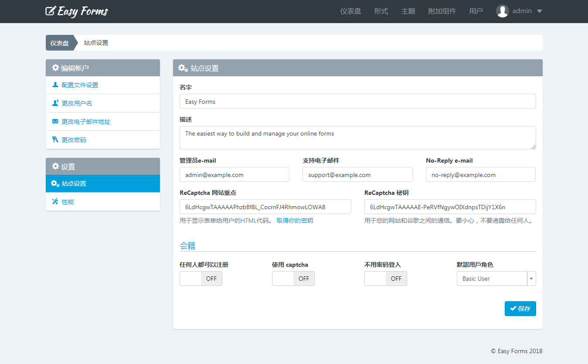Expand the admin account menu arrow
This screenshot has width=588, height=364.
click(540, 11)
